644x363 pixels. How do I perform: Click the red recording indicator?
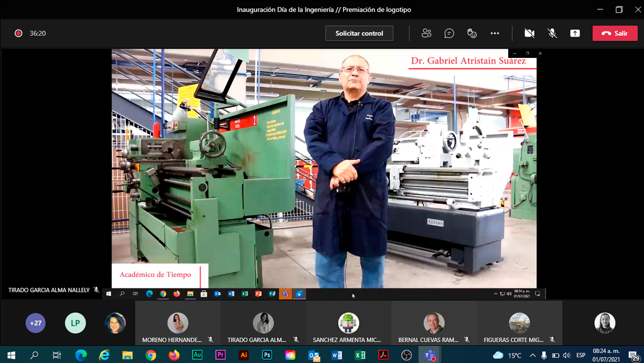tap(18, 33)
